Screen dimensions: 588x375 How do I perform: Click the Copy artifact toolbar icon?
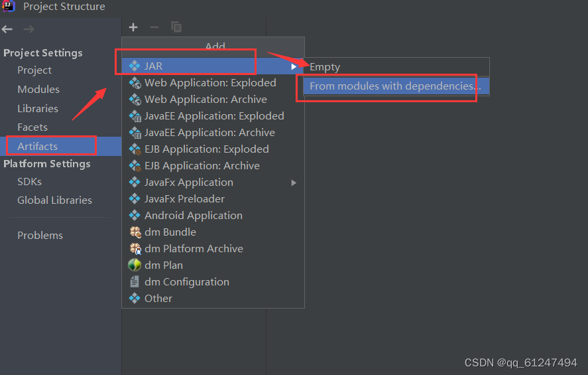coord(176,27)
